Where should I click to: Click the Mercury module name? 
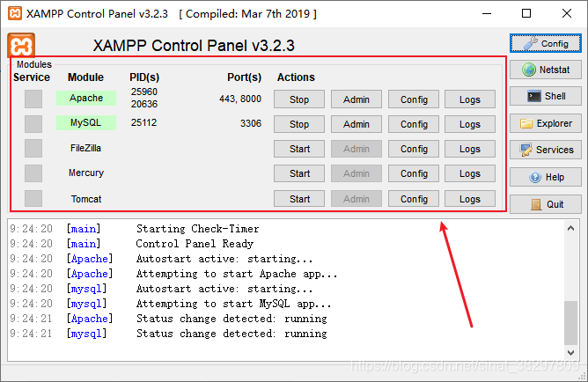tap(86, 173)
